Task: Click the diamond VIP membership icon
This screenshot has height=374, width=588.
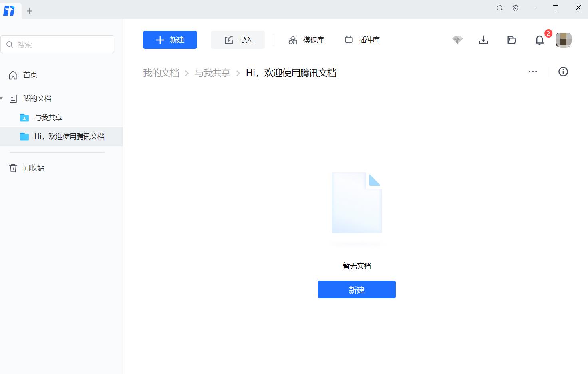Action: click(457, 40)
